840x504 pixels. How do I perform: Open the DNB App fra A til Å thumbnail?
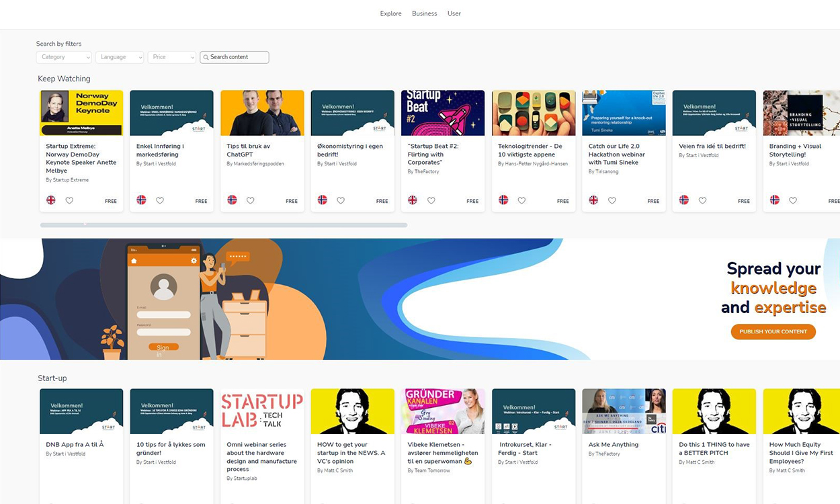tap(81, 411)
